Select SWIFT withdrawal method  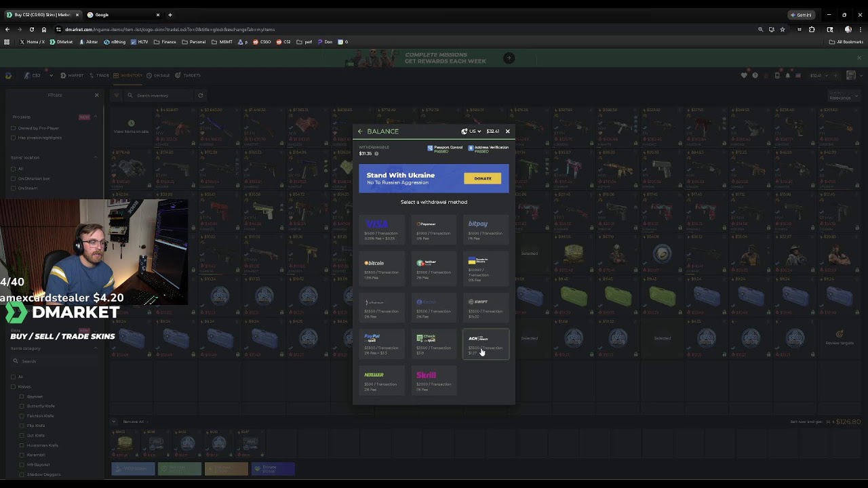click(486, 308)
